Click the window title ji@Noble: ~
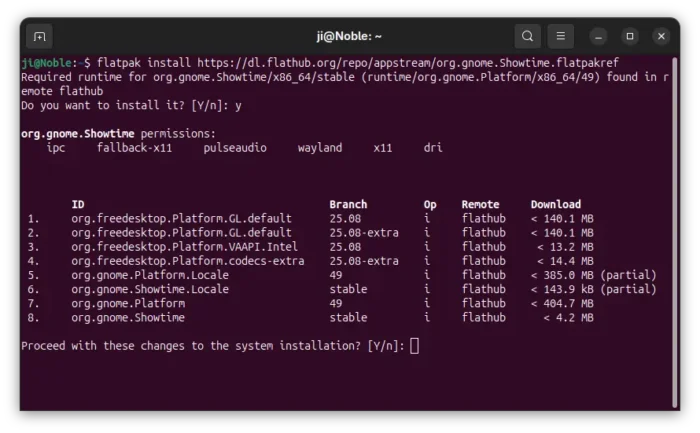 [349, 37]
